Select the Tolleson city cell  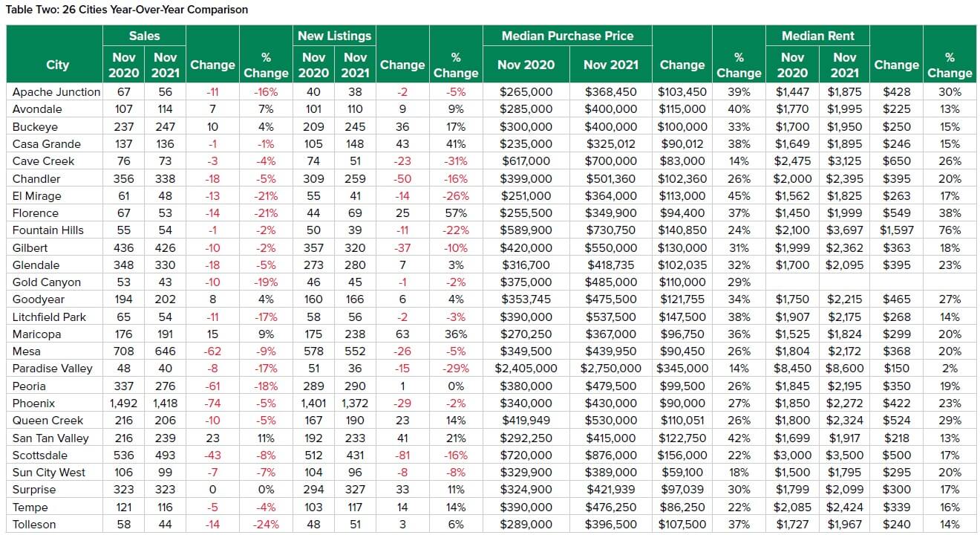point(34,525)
